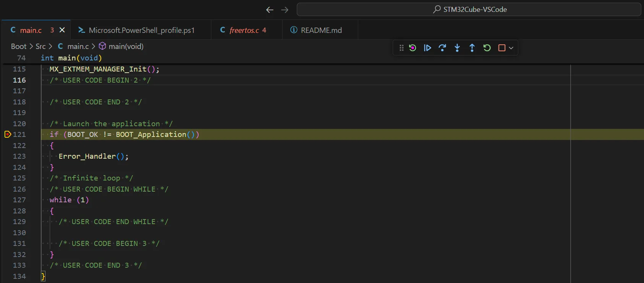
Task: Navigate back with the left arrow
Action: [x=270, y=10]
